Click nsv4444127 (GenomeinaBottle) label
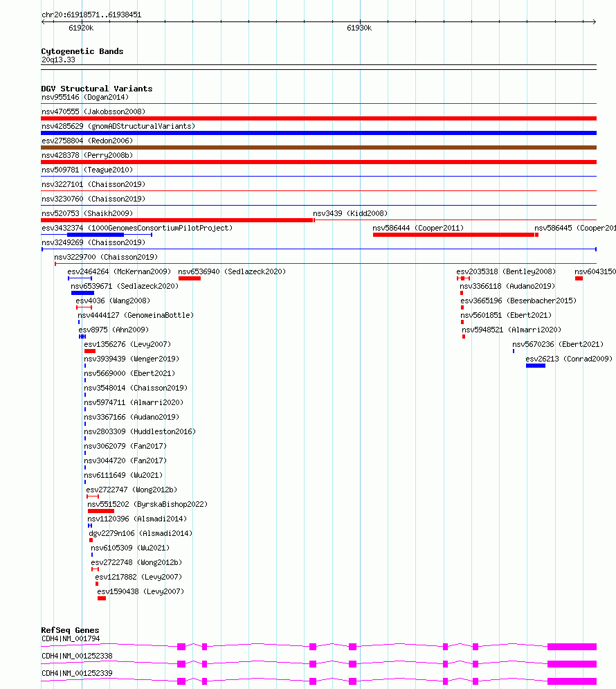 click(x=135, y=314)
